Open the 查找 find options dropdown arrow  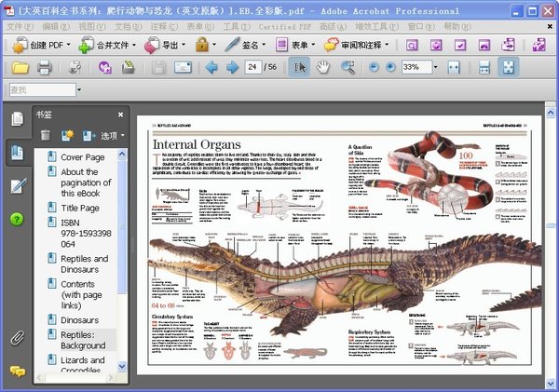pyautogui.click(x=79, y=89)
